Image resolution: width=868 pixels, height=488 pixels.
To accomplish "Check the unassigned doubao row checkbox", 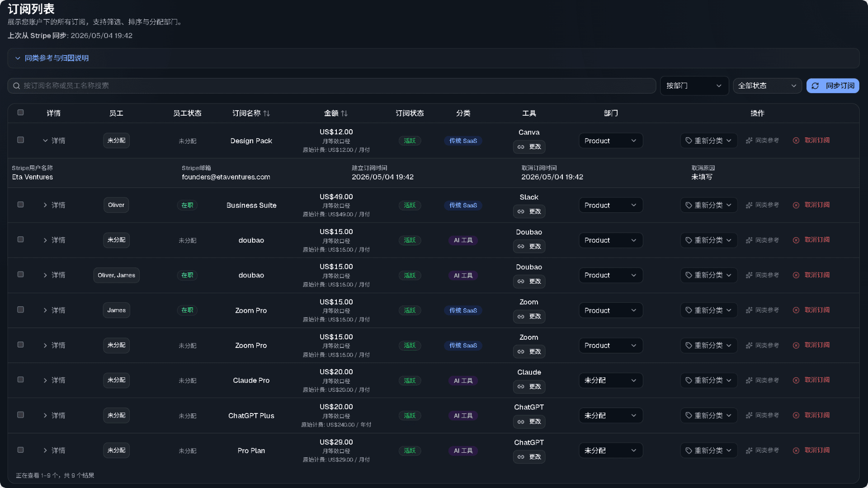I will (x=20, y=239).
